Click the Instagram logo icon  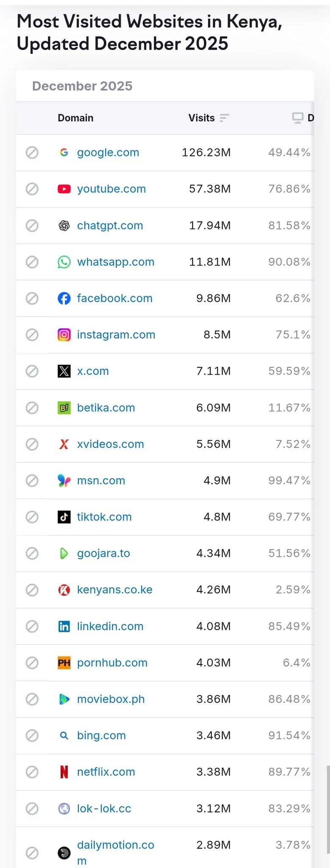pos(64,335)
